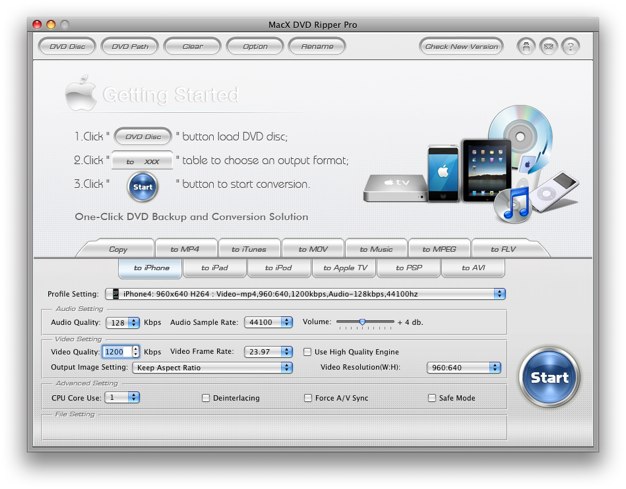This screenshot has width=626, height=489.
Task: Click the Rename toolbar button
Action: click(x=317, y=46)
